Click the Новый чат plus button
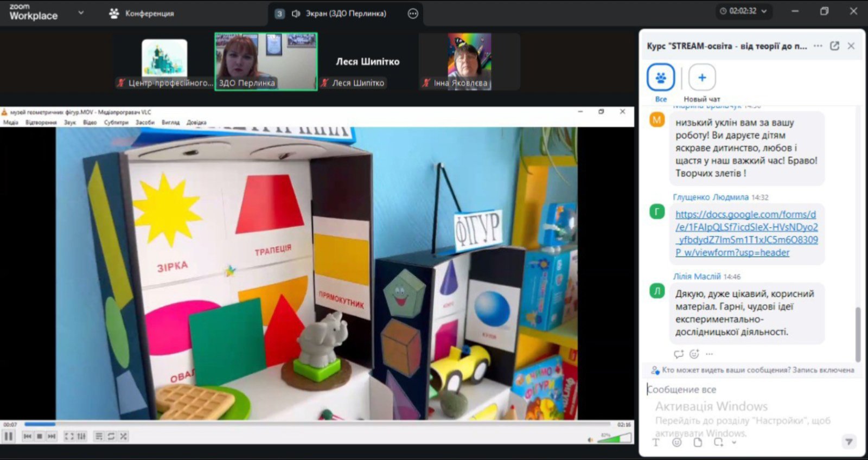Screen dimensions: 868x460 702,78
